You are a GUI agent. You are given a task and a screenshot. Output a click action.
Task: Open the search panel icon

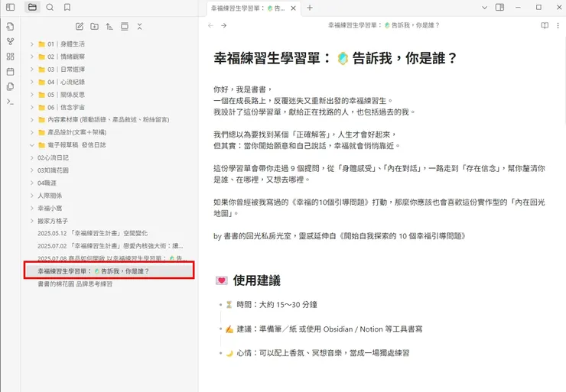click(x=50, y=7)
